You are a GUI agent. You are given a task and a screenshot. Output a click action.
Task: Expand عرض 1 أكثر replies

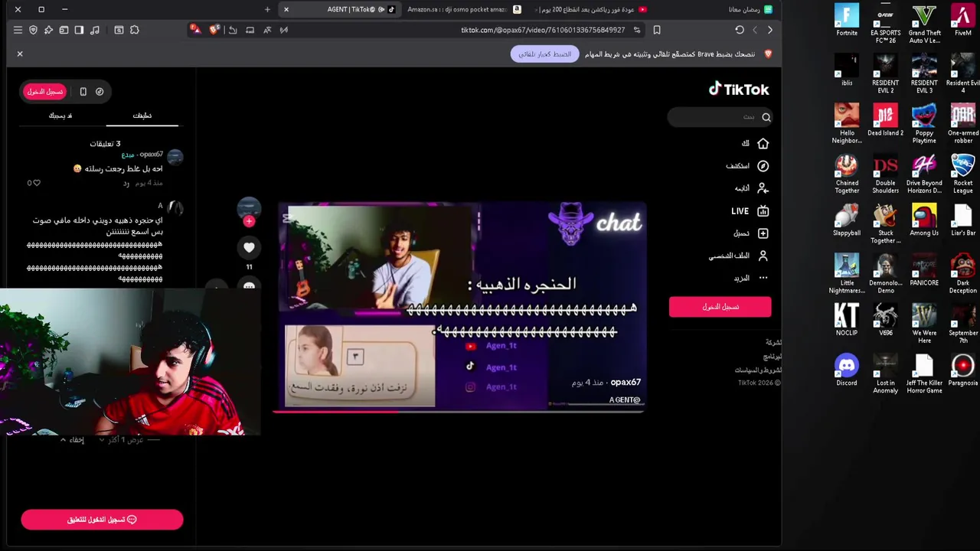126,440
